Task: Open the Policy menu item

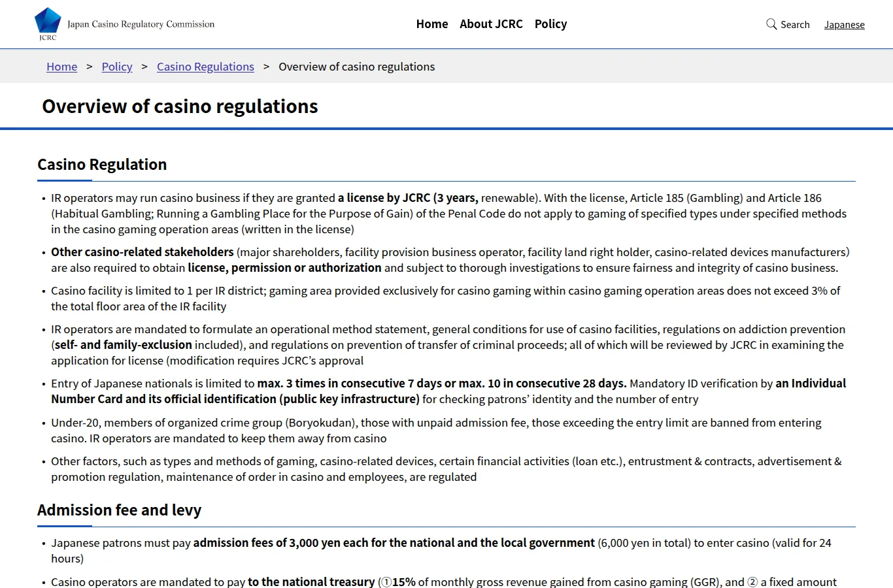Action: click(550, 24)
